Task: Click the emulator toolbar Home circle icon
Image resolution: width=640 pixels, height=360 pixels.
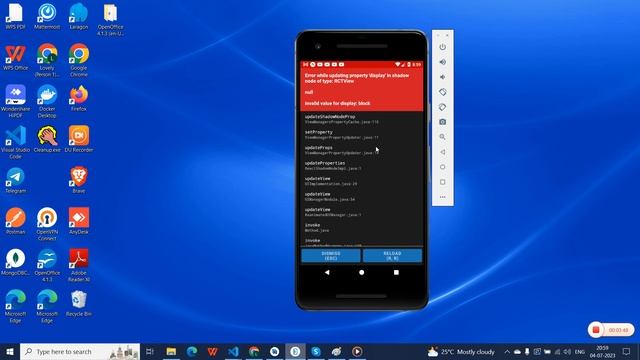Action: tap(442, 167)
